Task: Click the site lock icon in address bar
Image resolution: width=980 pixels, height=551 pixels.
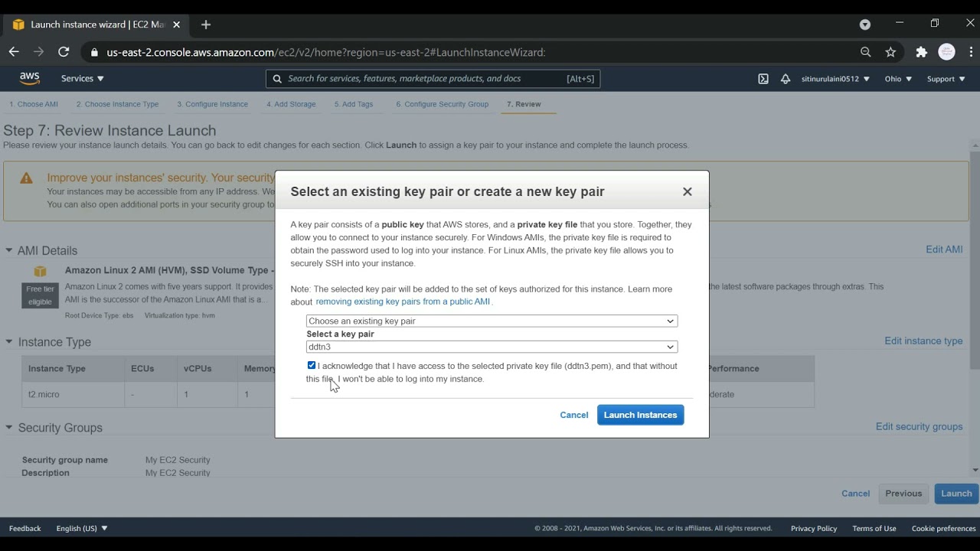Action: point(95,53)
